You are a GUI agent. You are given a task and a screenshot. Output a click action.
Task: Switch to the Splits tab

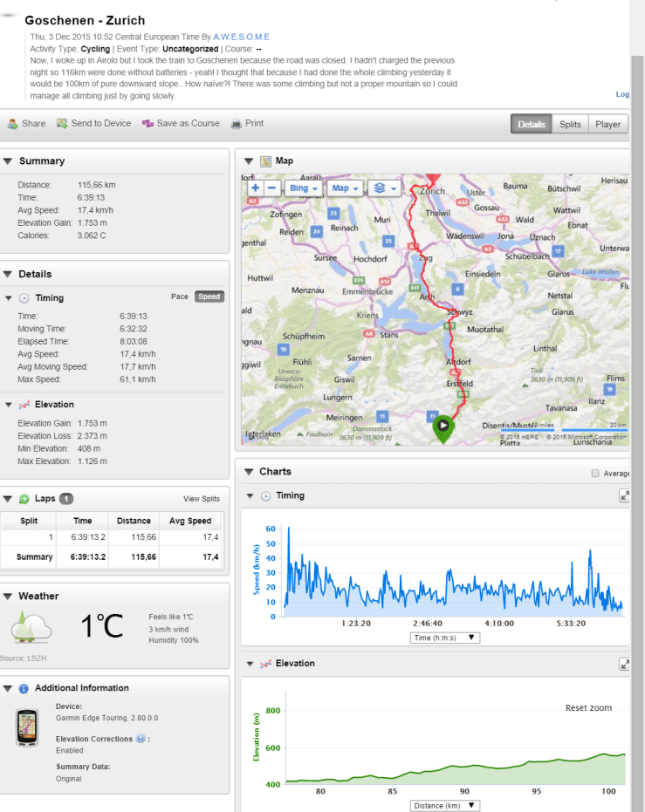point(570,124)
